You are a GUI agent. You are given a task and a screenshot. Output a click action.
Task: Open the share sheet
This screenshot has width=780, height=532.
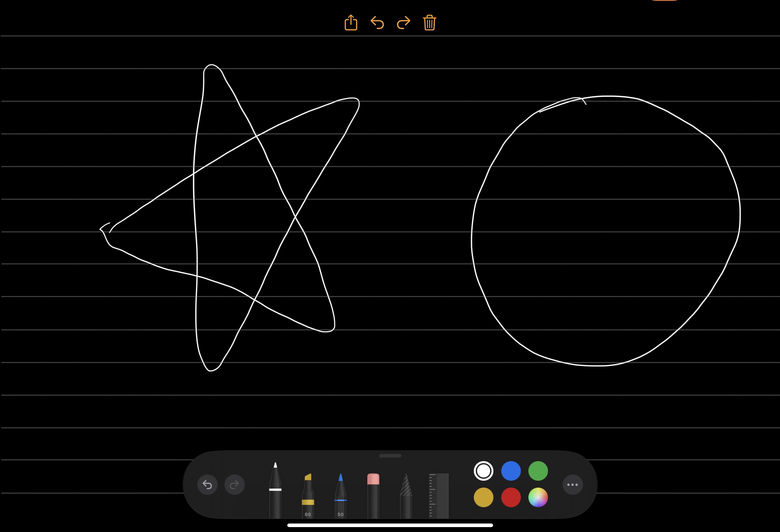351,23
